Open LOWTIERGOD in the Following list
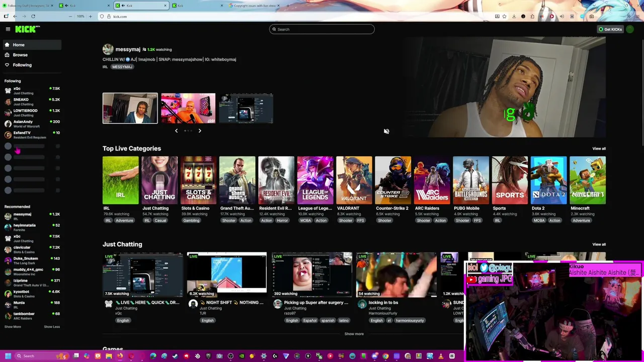 point(31,113)
